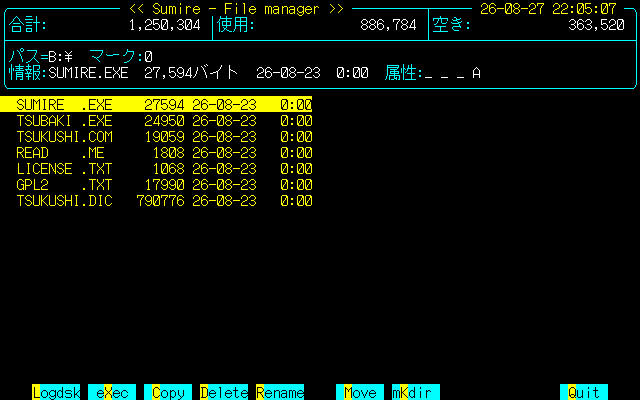Select the GPL2 .TXT file row
Viewport: 640px width, 400px height.
tap(164, 185)
